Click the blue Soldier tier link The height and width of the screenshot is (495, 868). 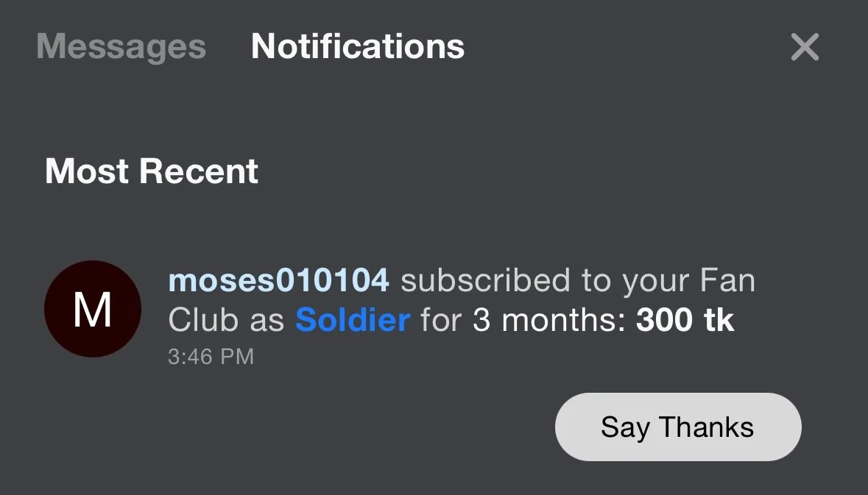[353, 321]
